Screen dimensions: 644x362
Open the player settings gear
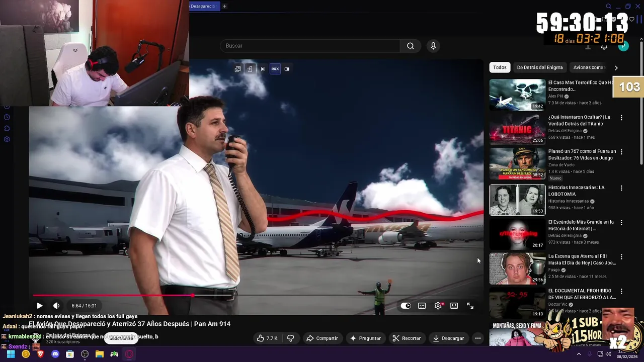point(438,306)
